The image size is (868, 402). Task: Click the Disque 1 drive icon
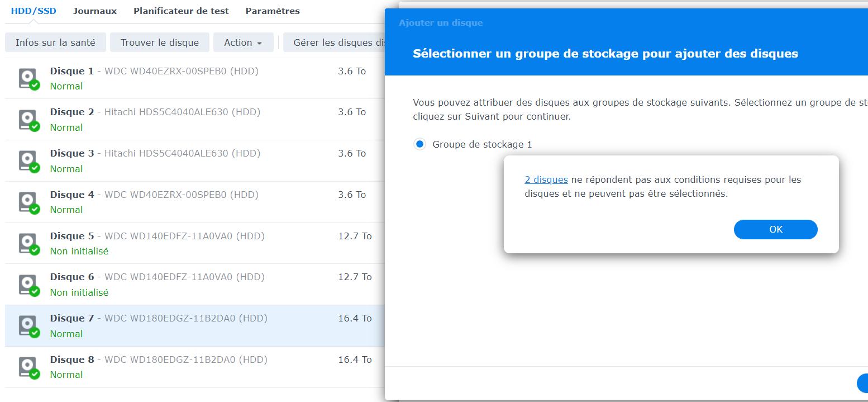point(28,78)
